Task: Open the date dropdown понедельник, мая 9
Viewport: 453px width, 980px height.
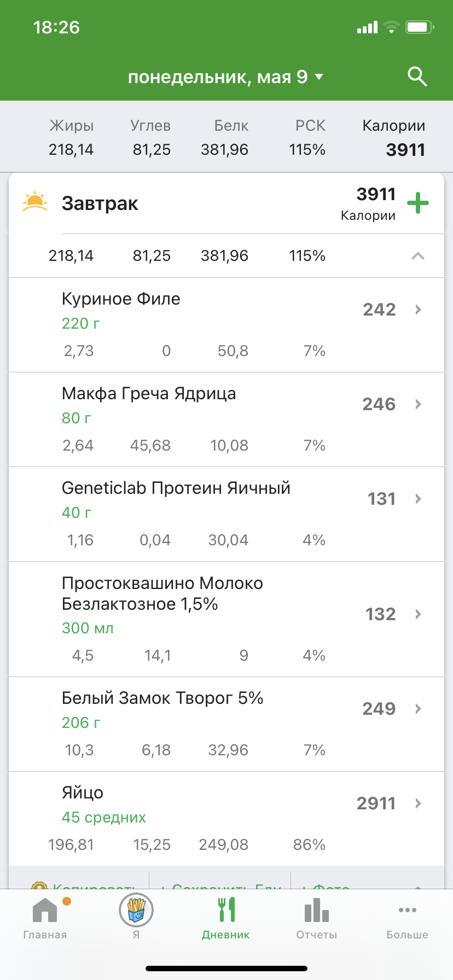Action: tap(225, 77)
